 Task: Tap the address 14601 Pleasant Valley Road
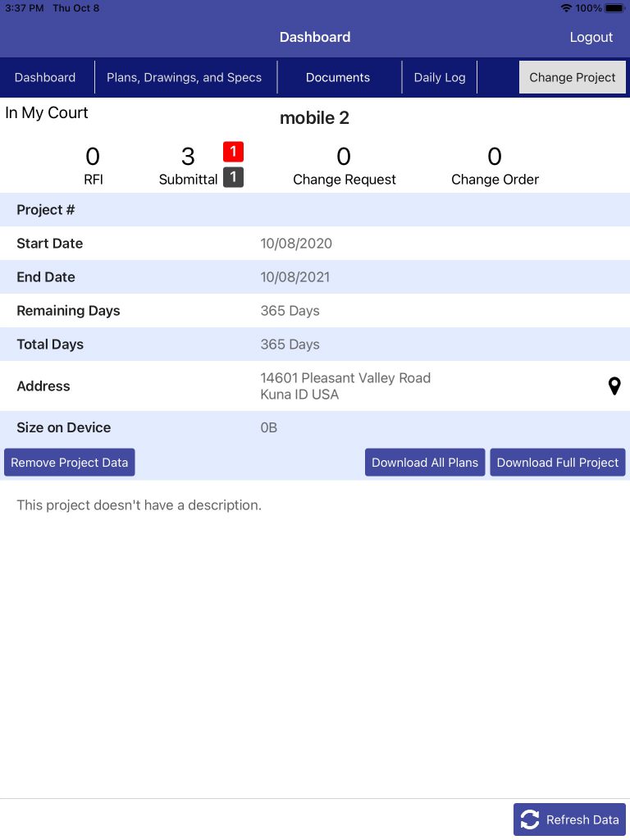pos(345,378)
